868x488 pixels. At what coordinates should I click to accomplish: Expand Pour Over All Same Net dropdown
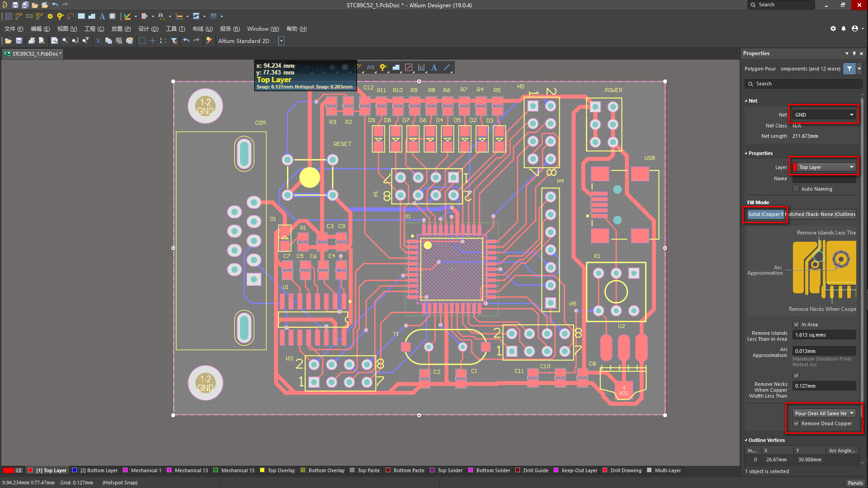(852, 413)
